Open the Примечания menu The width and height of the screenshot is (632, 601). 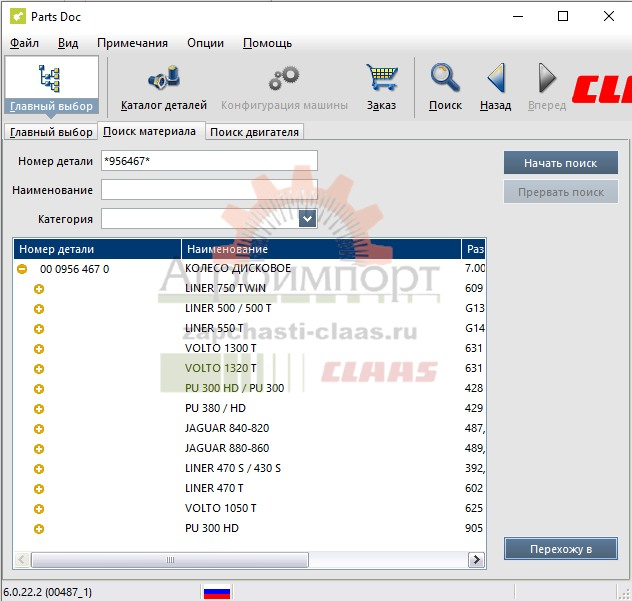tap(132, 43)
